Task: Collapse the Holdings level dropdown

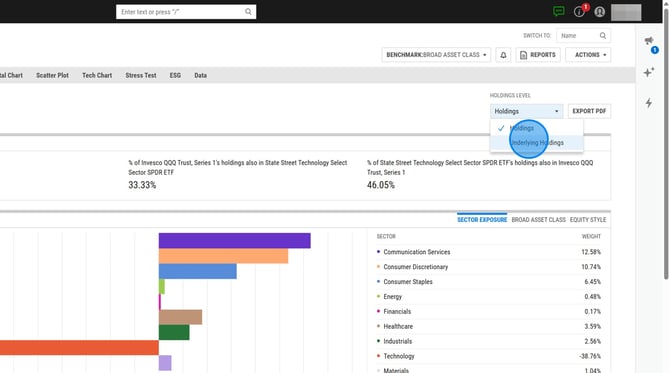Action: [x=526, y=111]
